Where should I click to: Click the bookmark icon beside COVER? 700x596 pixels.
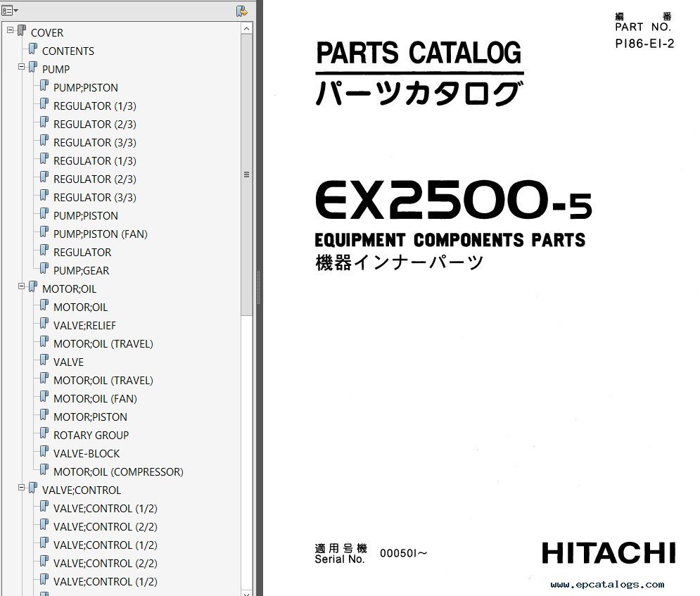click(x=21, y=31)
